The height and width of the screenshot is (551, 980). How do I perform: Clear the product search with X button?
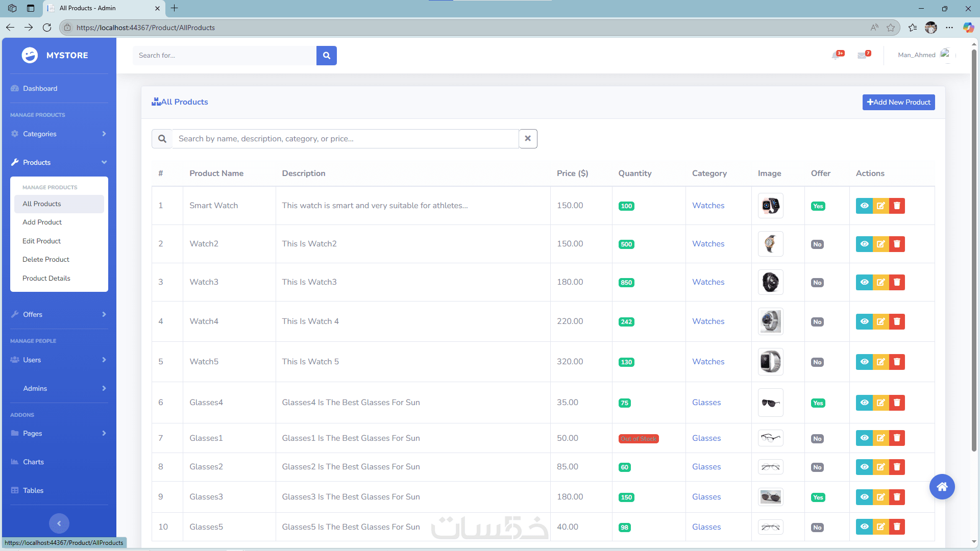[528, 139]
